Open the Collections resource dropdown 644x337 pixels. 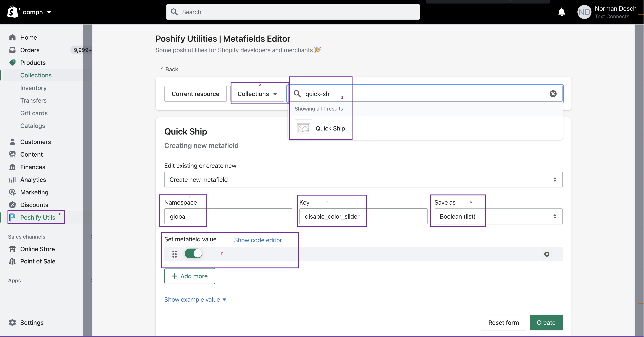[257, 94]
